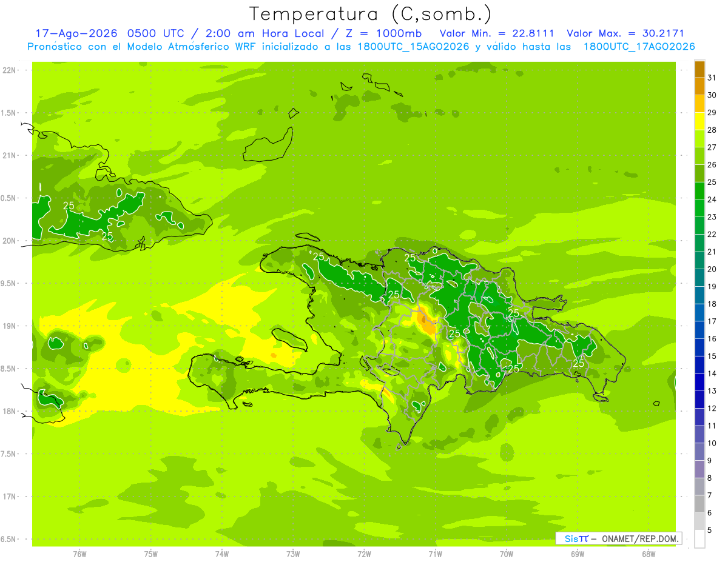Click the '69W' longitude axis label

click(x=578, y=554)
